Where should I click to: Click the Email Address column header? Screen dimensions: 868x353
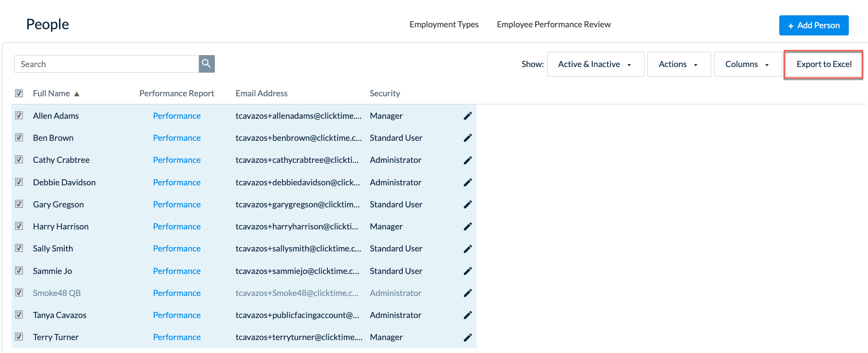261,93
